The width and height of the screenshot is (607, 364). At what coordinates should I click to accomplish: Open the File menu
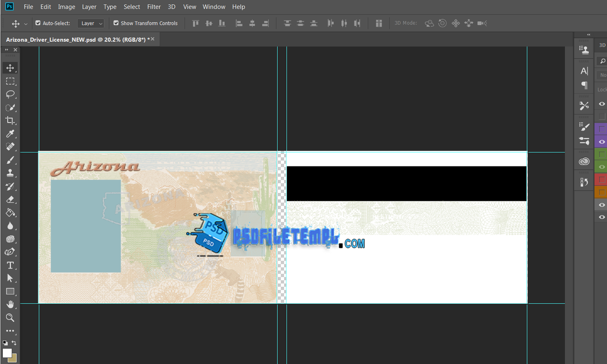tap(28, 7)
